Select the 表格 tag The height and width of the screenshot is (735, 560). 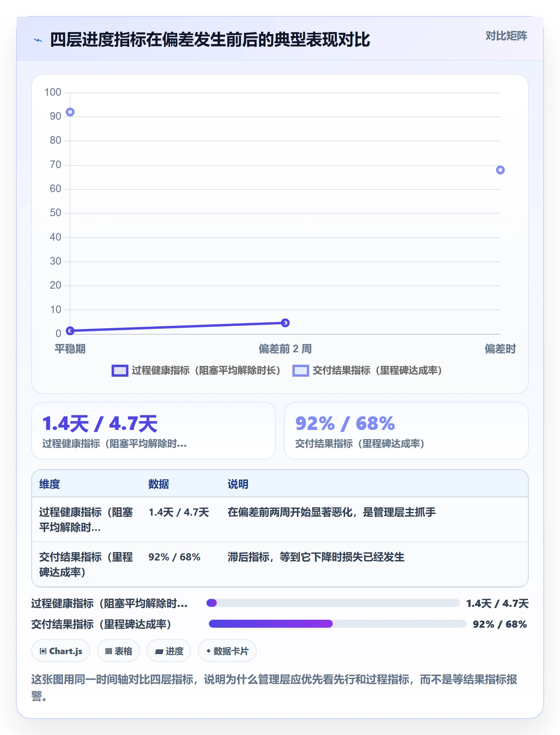tap(118, 651)
